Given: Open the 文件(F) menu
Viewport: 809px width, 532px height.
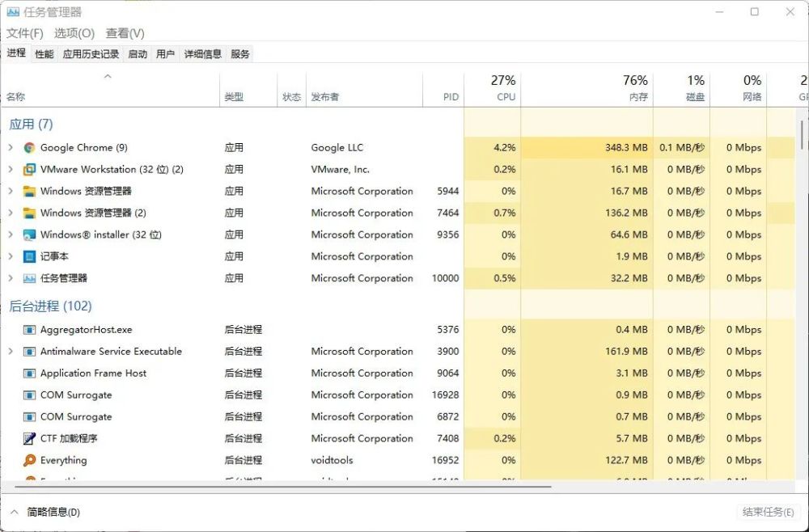Looking at the screenshot, I should click(25, 33).
